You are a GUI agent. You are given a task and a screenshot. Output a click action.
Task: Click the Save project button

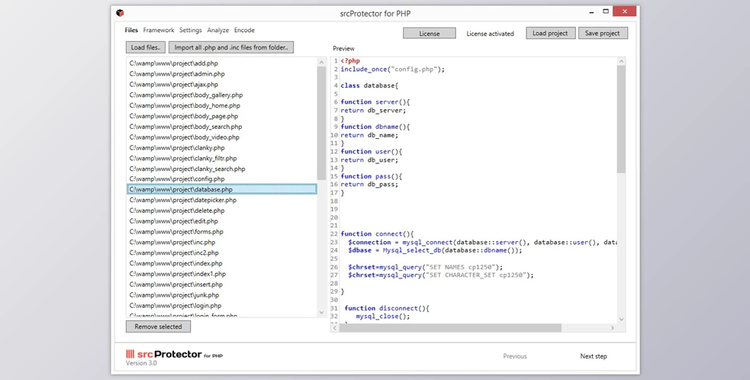pos(603,33)
